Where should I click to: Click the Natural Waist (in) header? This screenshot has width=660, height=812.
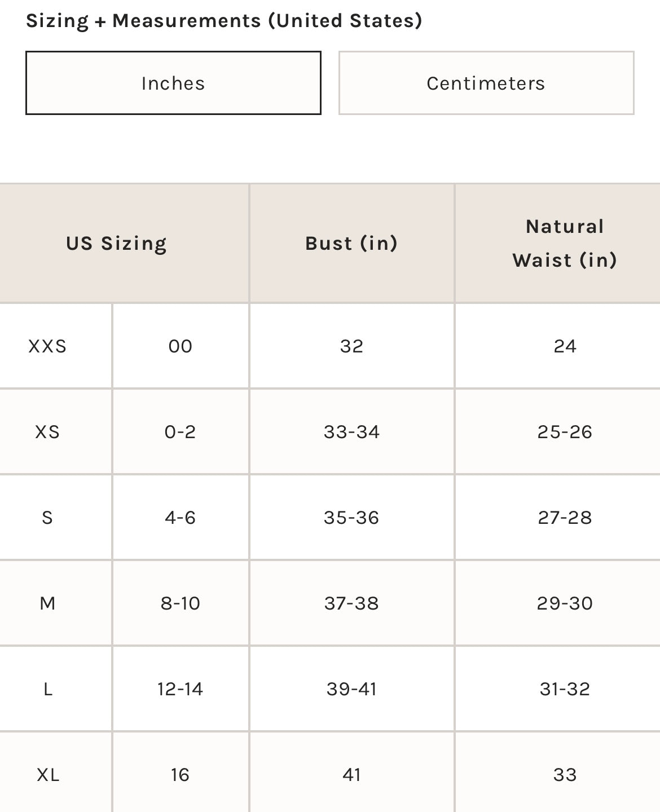565,243
